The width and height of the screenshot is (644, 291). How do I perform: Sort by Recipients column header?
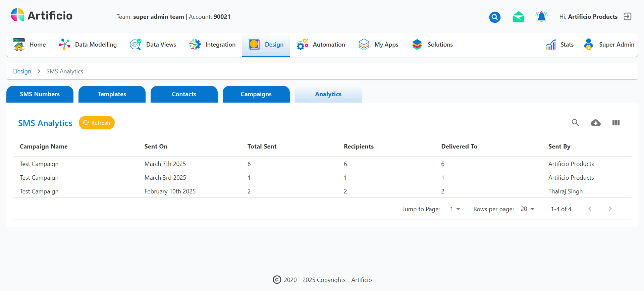(359, 147)
